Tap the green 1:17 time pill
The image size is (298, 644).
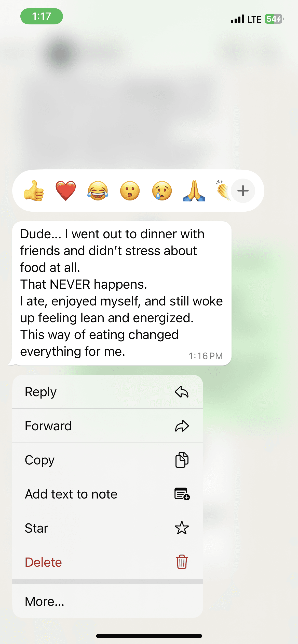pos(42,16)
